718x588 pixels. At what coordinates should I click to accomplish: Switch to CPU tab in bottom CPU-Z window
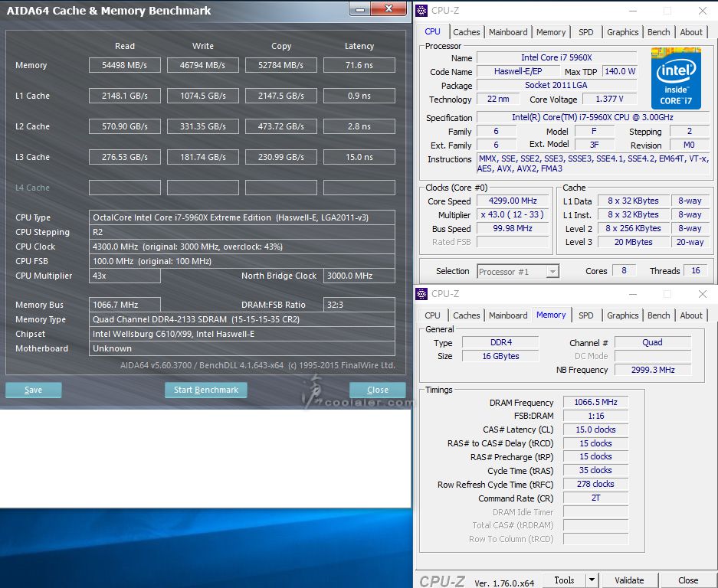pos(432,315)
